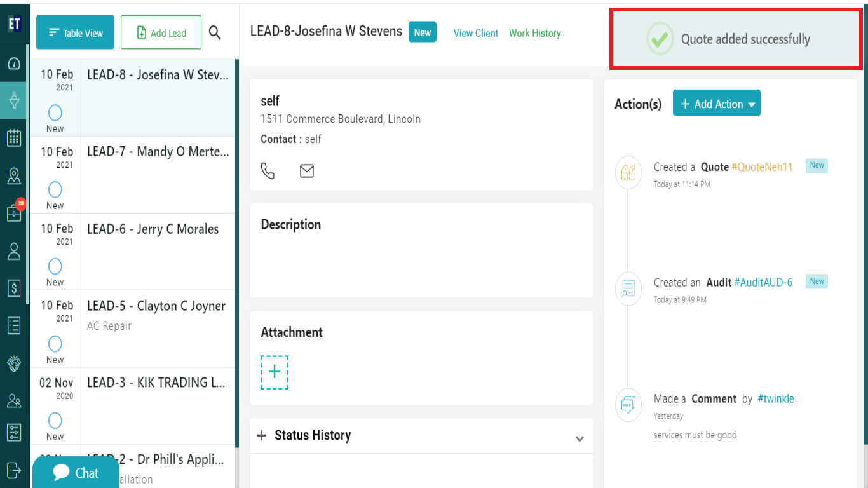The image size is (868, 488).
Task: Click the search magnifier icon
Action: [x=215, y=33]
